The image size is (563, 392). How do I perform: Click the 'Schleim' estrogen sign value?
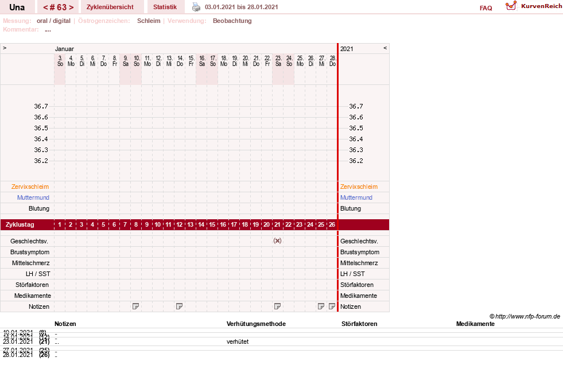click(x=149, y=21)
